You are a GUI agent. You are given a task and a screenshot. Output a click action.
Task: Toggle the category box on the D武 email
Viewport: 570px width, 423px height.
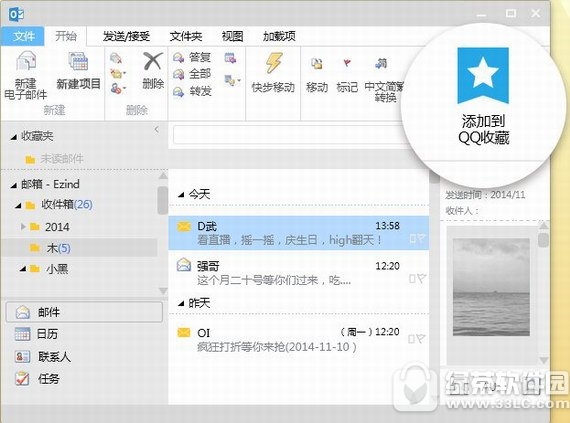click(413, 239)
